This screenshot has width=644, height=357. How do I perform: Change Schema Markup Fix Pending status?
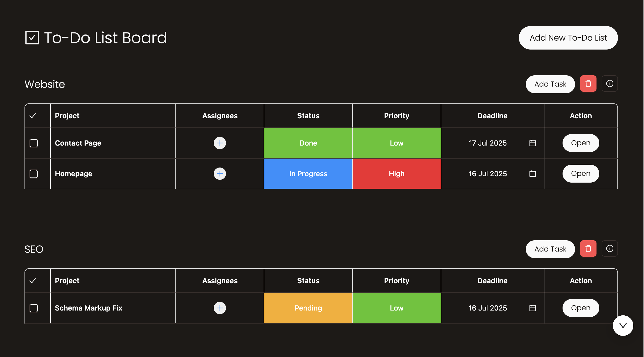pos(308,308)
